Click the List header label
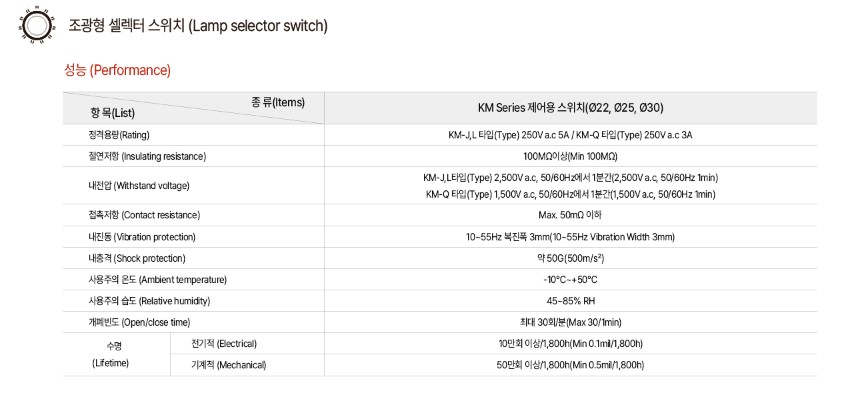The height and width of the screenshot is (420, 848). coord(112,114)
